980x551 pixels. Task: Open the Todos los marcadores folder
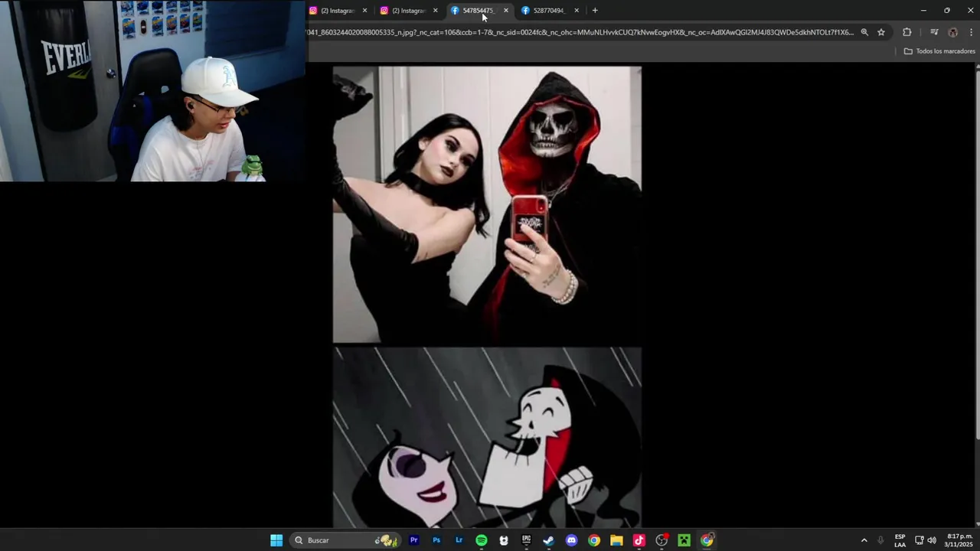click(x=939, y=51)
